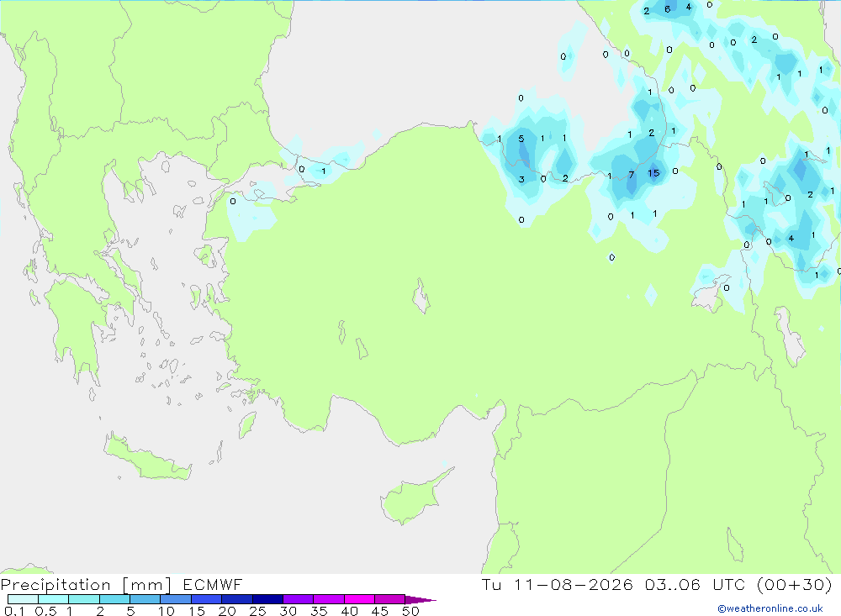Image resolution: width=841 pixels, height=616 pixels.
Task: Click the 10–15 mm blue legend swatch
Action: click(176, 599)
